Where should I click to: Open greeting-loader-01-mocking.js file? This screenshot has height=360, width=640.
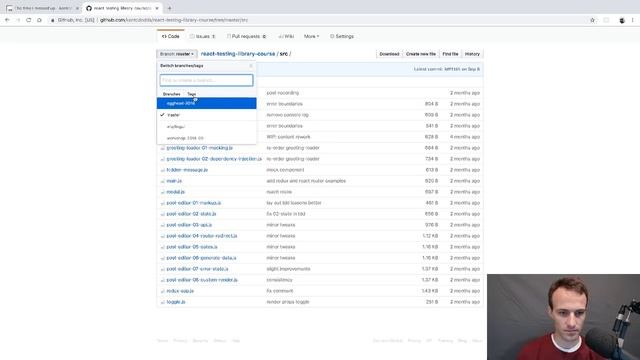tap(200, 148)
